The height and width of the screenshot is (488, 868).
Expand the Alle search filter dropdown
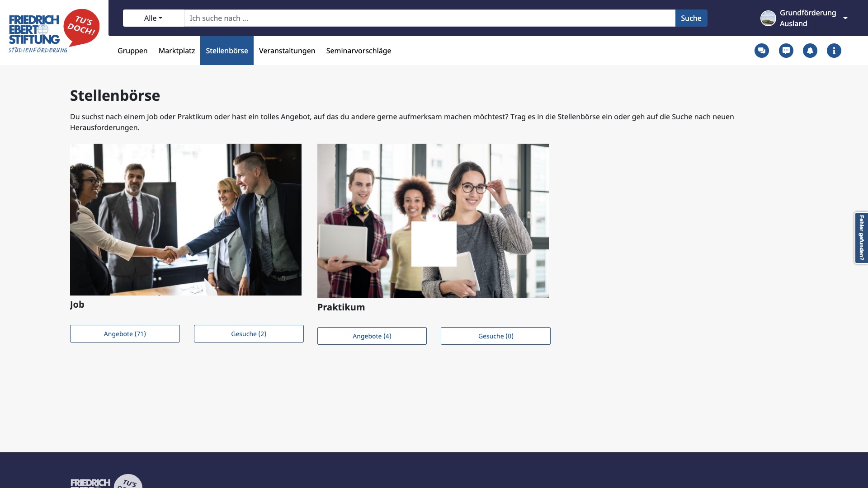(153, 18)
